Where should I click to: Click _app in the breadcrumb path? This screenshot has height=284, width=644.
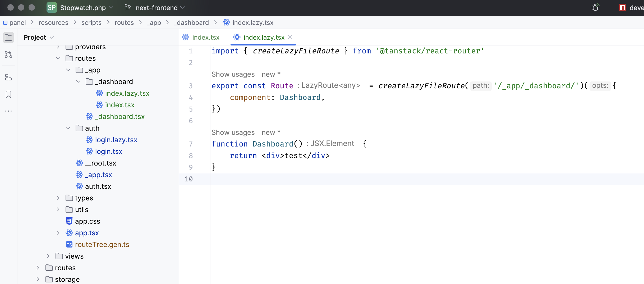154,22
